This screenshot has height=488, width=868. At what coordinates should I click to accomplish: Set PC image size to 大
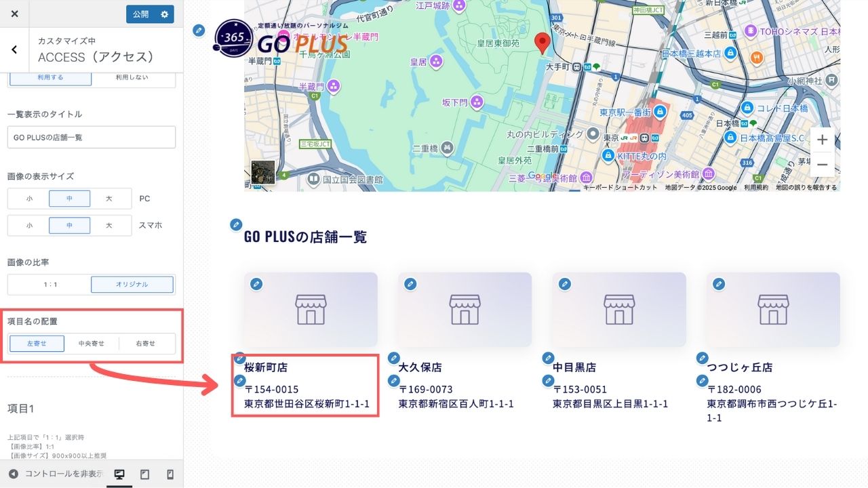(108, 199)
